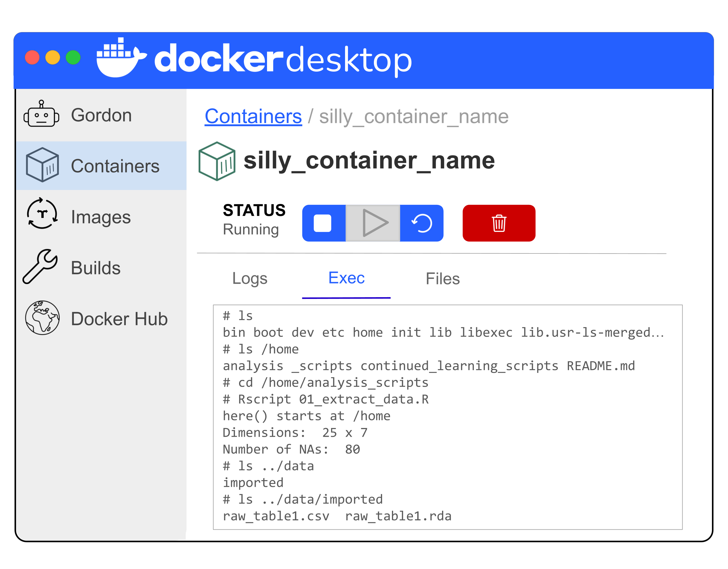Click the 'Rscript 01_extract_data.R' terminal line

coord(326,399)
